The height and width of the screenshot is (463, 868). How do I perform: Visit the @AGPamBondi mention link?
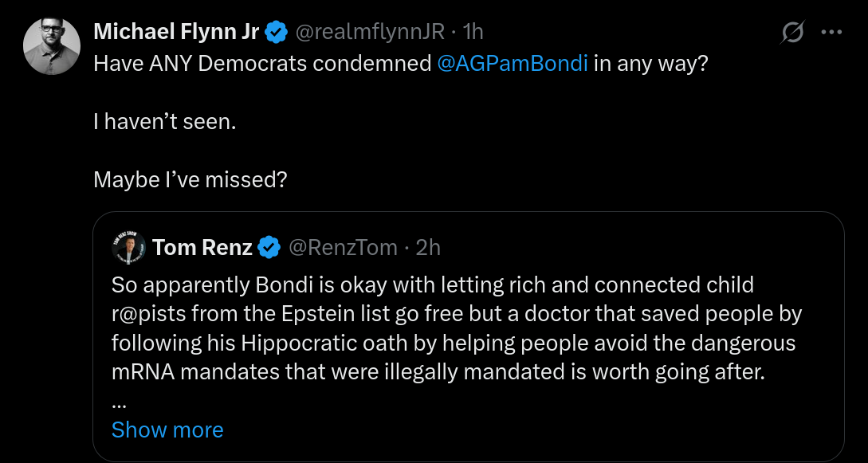click(512, 65)
